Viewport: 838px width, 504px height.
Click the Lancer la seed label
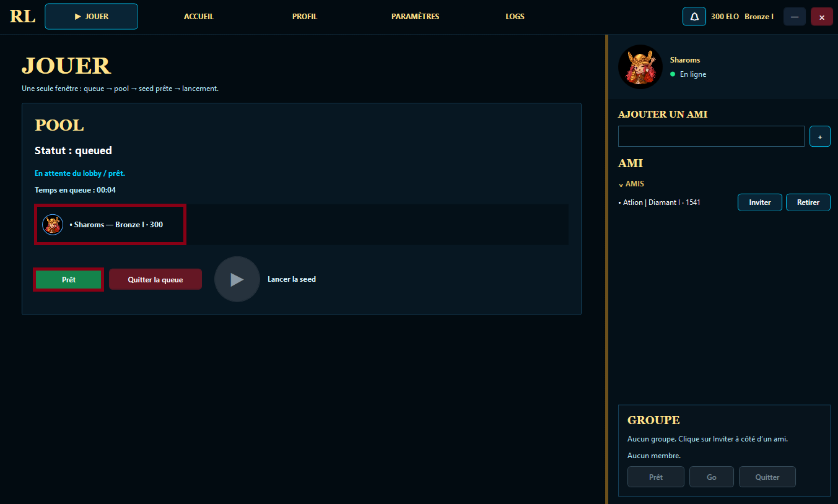(292, 279)
